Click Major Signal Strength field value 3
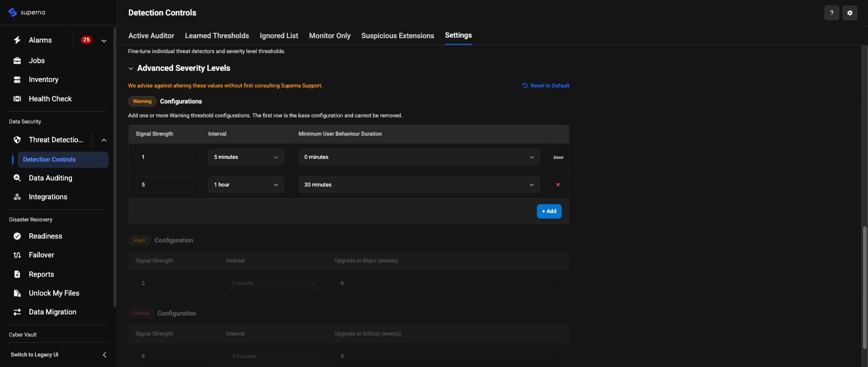 (173, 283)
